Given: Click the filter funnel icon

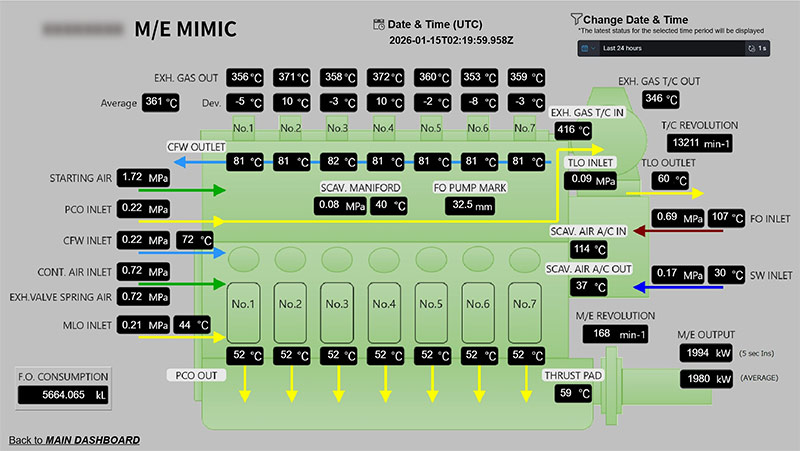Looking at the screenshot, I should click(576, 18).
